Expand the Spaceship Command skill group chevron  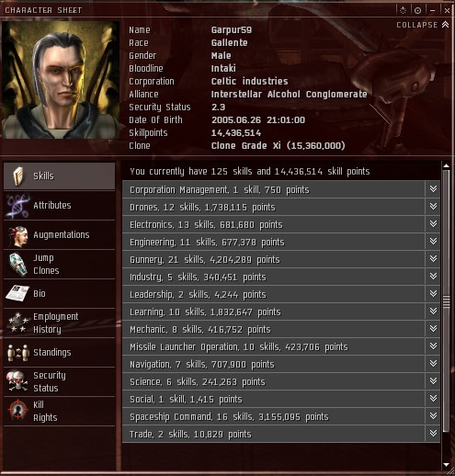click(x=433, y=415)
